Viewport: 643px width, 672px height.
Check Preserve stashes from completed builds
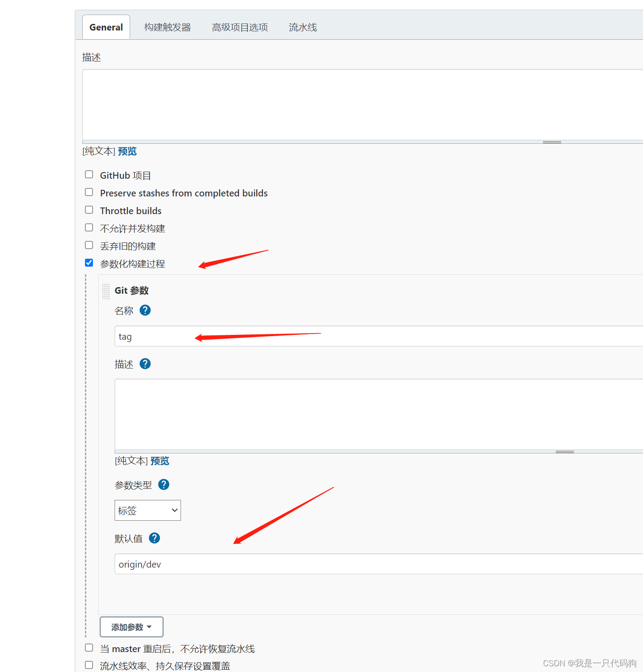89,192
